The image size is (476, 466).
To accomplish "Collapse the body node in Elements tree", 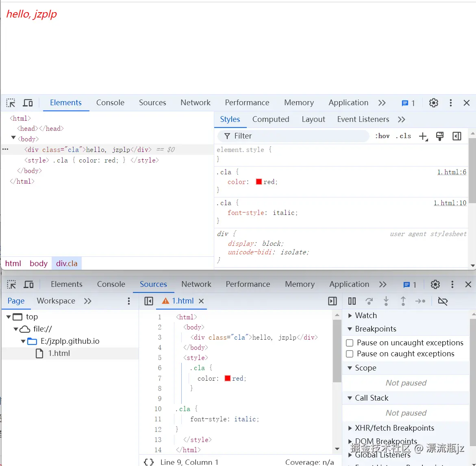I will [x=13, y=139].
